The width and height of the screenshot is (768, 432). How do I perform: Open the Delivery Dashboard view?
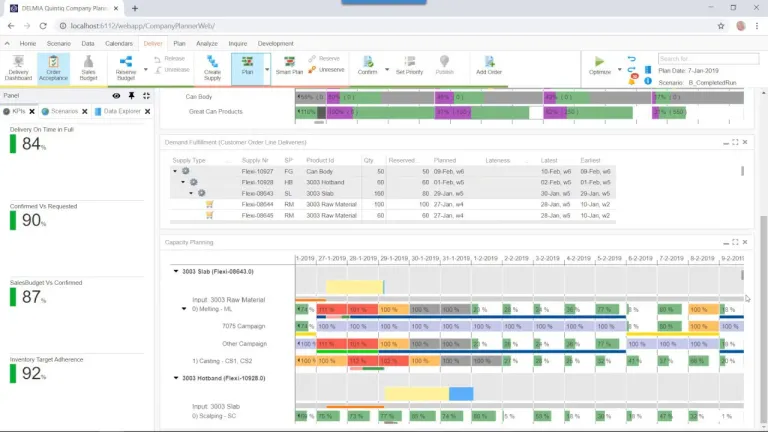coord(18,68)
